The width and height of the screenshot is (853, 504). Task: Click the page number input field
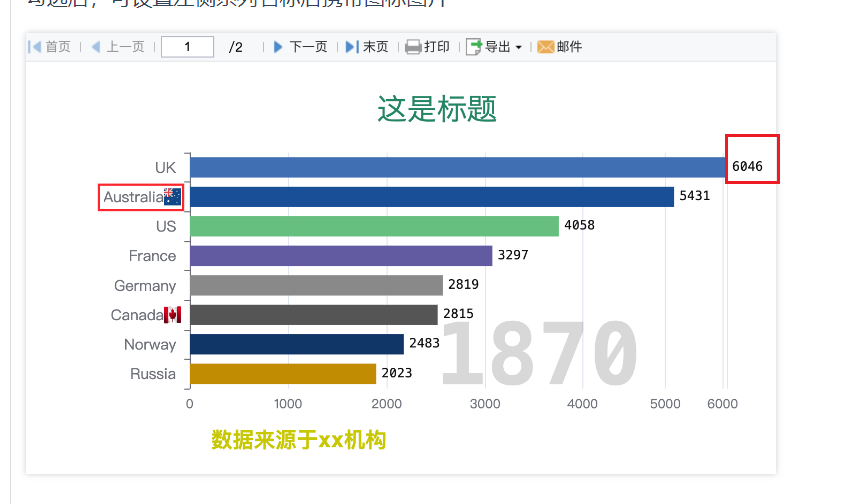click(x=187, y=47)
